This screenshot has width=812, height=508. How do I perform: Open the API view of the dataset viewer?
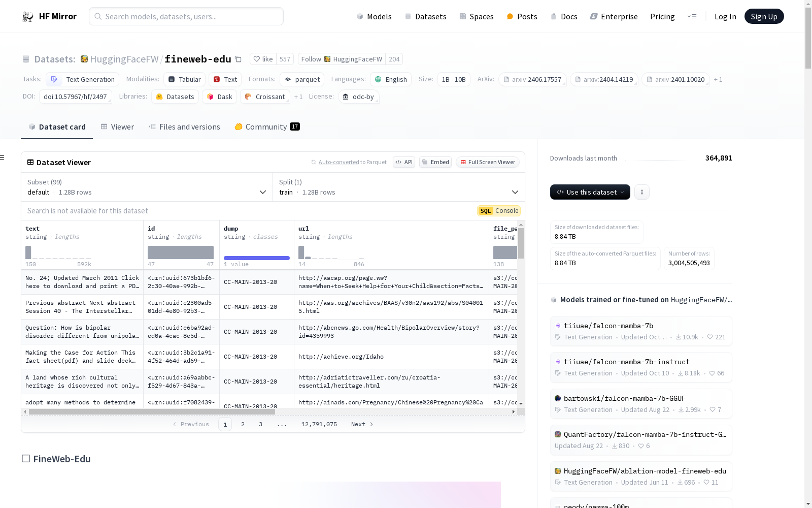pyautogui.click(x=403, y=162)
